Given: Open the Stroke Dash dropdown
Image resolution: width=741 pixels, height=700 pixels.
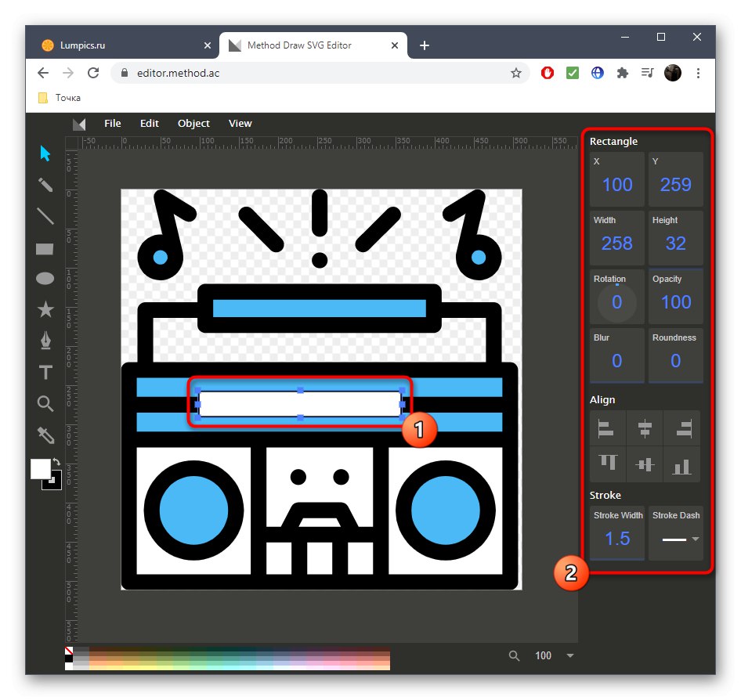Looking at the screenshot, I should click(x=677, y=539).
